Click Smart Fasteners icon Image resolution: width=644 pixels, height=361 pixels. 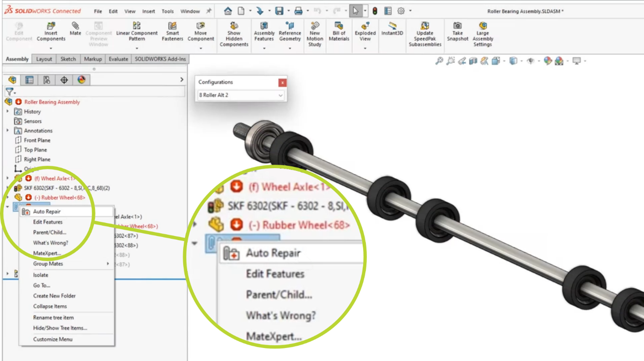[172, 26]
